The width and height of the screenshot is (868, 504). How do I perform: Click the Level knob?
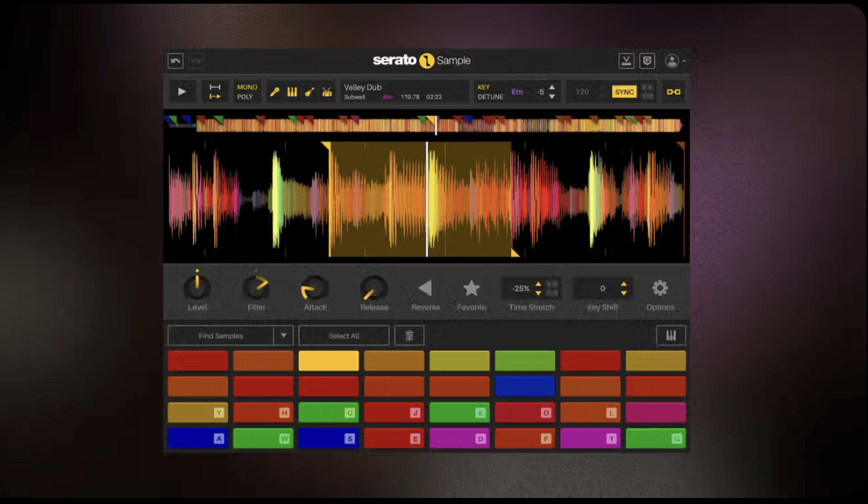coord(197,286)
